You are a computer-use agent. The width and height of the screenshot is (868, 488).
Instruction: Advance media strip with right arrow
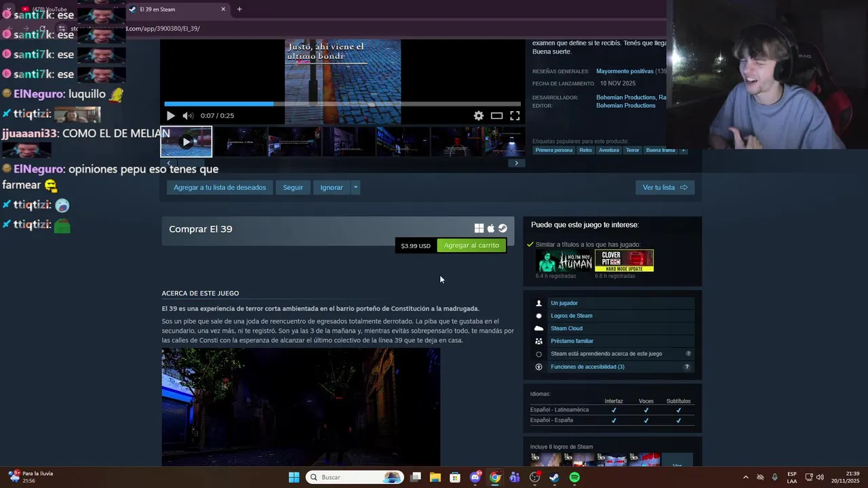point(516,163)
